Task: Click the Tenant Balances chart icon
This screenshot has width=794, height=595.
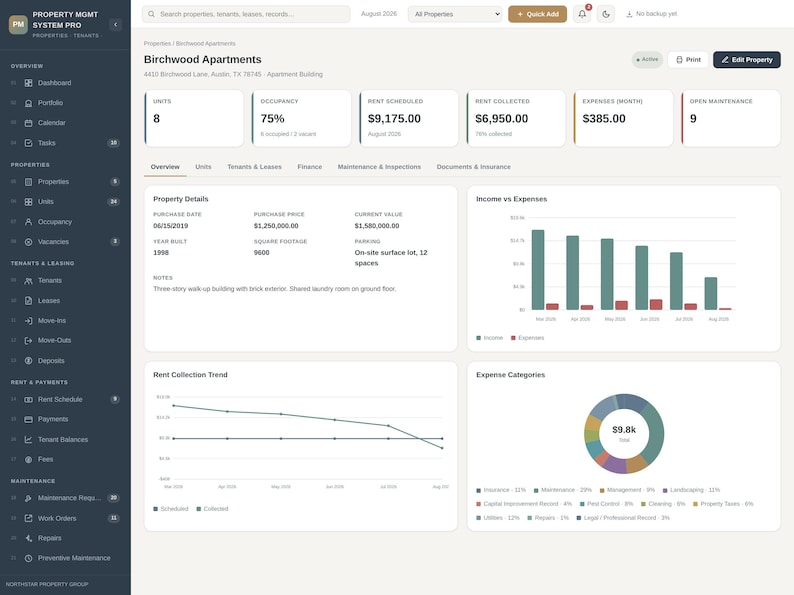Action: click(28, 440)
